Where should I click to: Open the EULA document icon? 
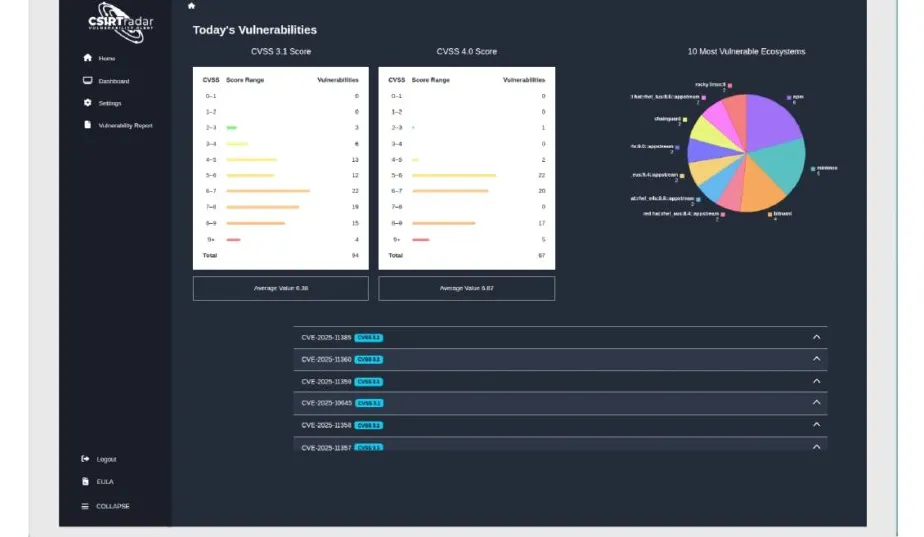(x=85, y=482)
